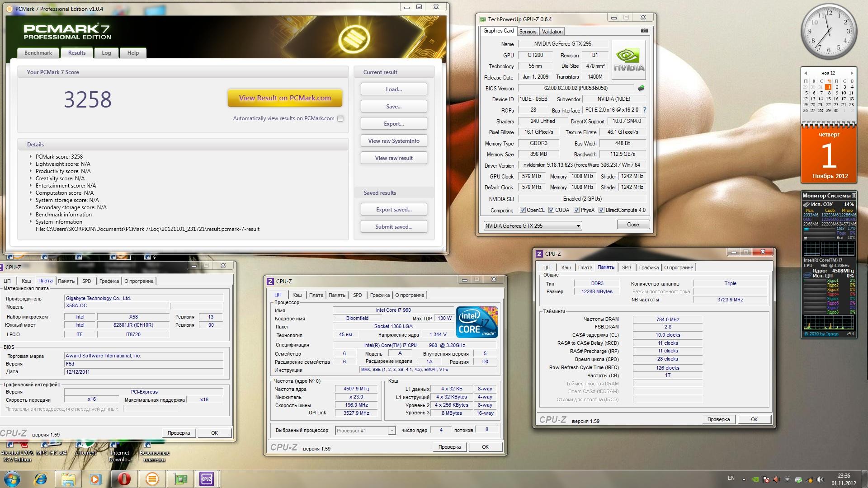
Task: Switch to PCMark 7 orange taskbar icon
Action: (152, 479)
